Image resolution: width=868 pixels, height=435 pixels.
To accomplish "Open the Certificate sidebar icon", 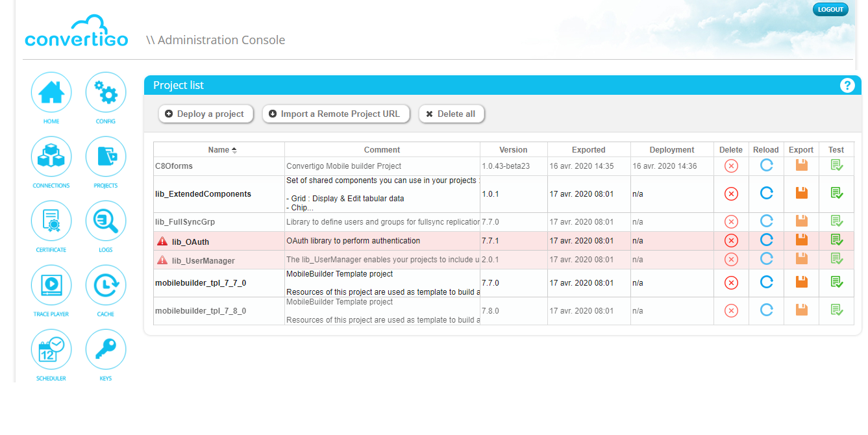I will (51, 221).
